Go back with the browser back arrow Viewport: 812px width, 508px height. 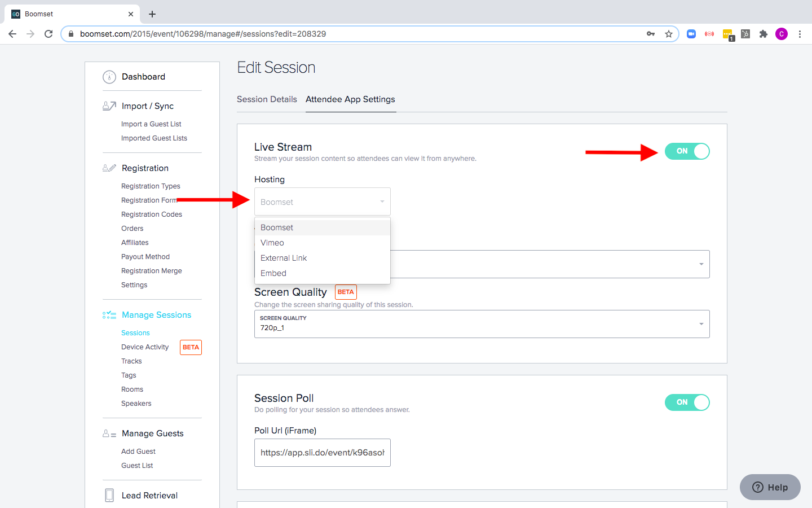tap(12, 34)
